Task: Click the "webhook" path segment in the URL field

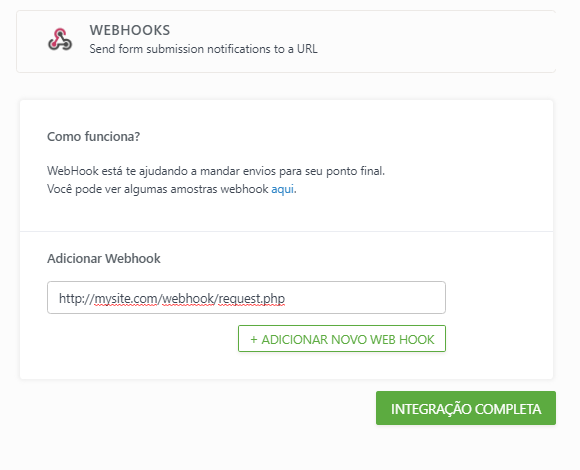Action: 188,298
